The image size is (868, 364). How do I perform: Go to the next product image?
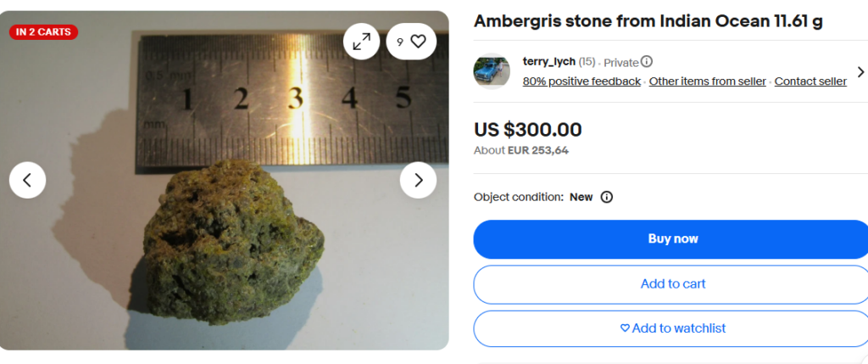coord(418,180)
